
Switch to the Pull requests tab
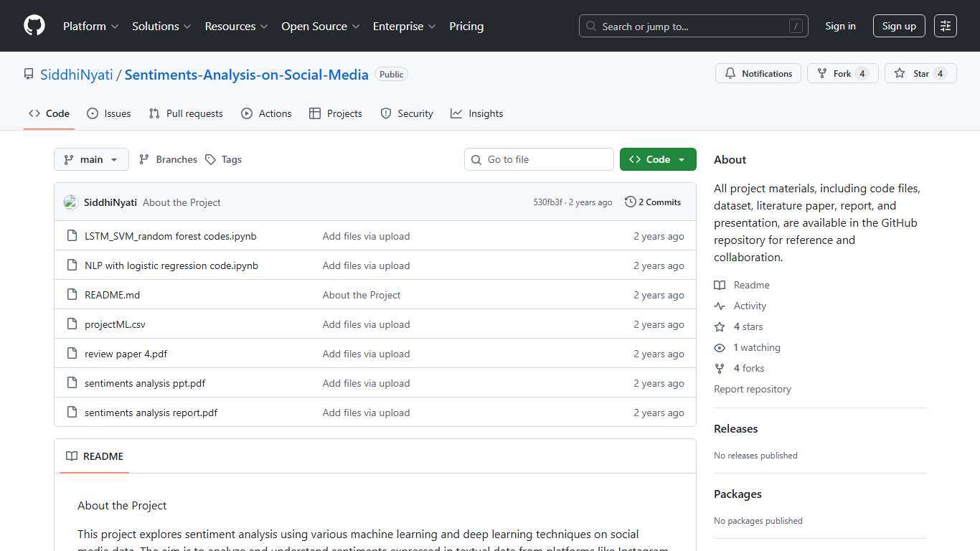coord(186,113)
